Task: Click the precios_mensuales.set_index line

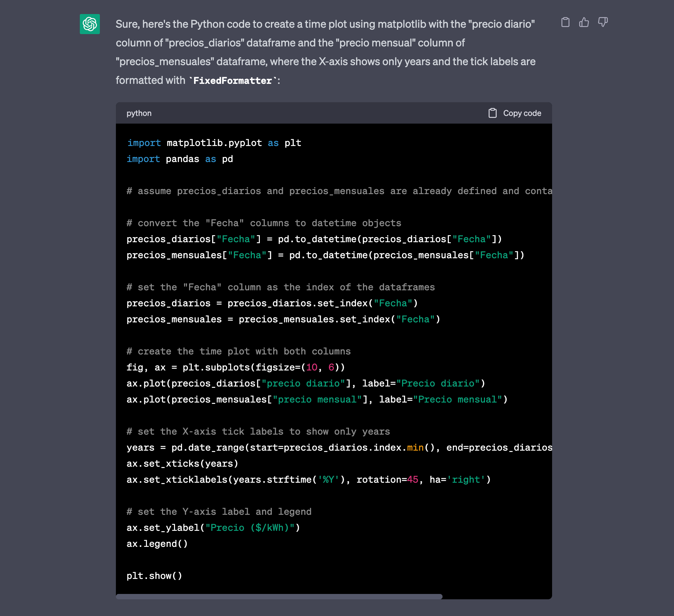Action: point(284,319)
